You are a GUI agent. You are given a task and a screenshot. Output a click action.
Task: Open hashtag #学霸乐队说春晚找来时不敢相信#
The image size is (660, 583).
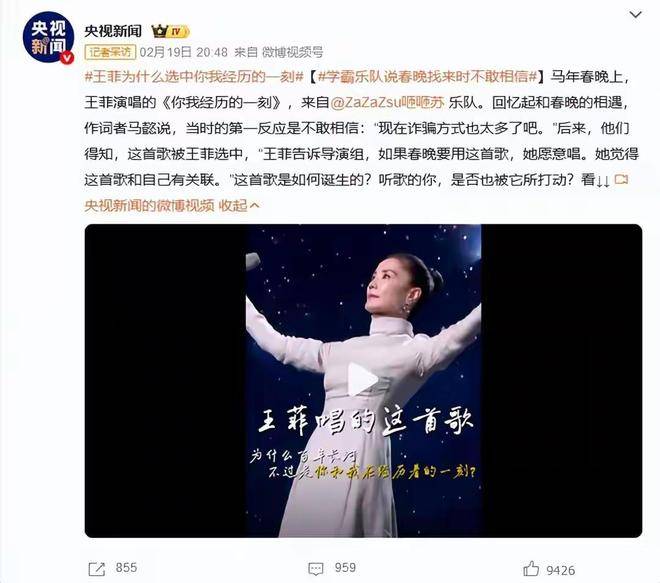tap(427, 77)
